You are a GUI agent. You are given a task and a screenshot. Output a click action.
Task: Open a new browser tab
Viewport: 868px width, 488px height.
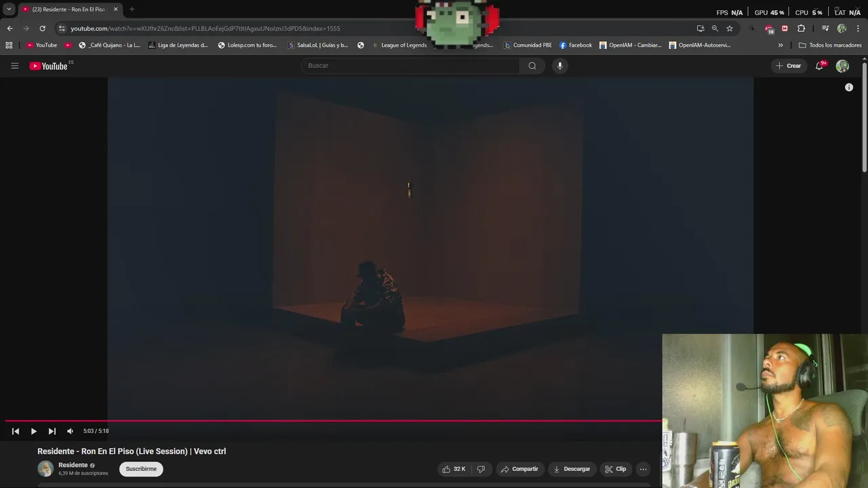tap(132, 9)
